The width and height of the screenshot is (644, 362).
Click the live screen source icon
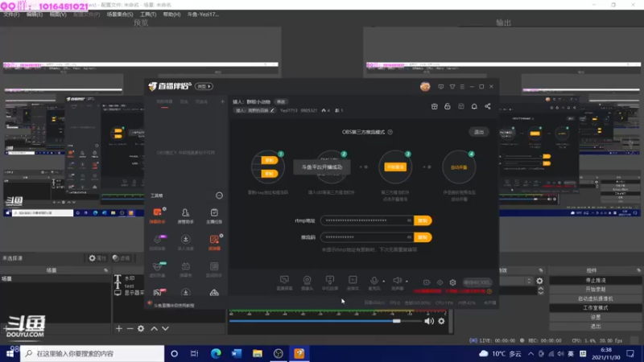[284, 282]
